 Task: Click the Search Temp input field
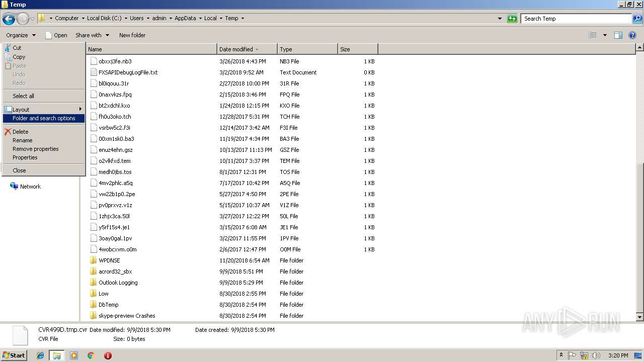point(576,19)
